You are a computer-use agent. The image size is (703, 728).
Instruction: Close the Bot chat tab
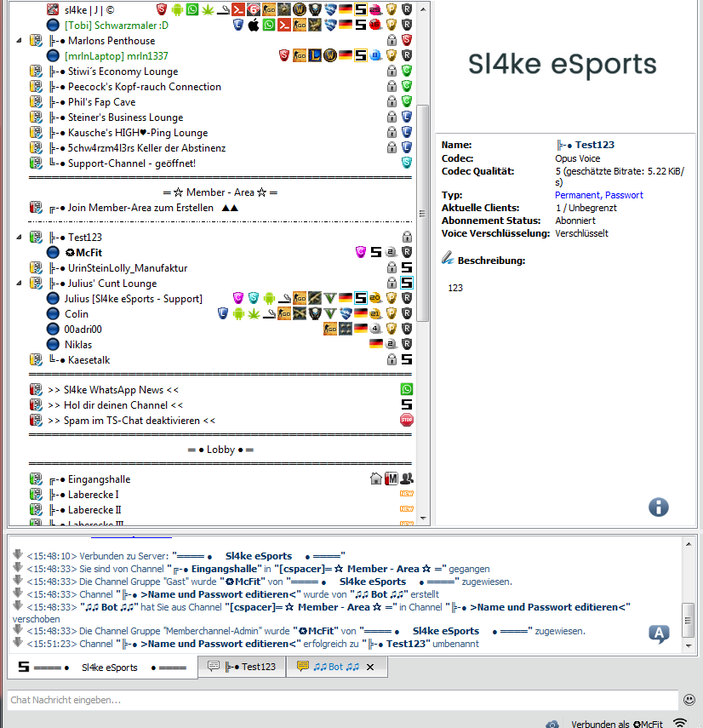click(370, 668)
